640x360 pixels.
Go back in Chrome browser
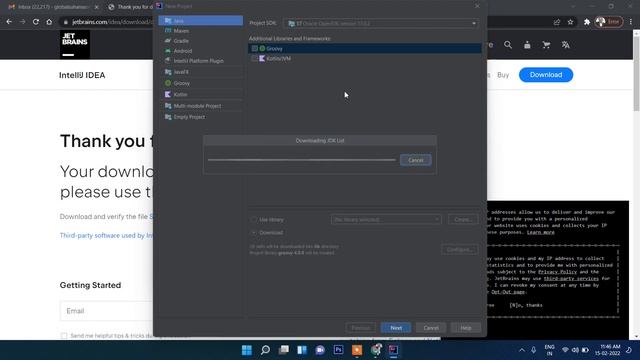9,22
